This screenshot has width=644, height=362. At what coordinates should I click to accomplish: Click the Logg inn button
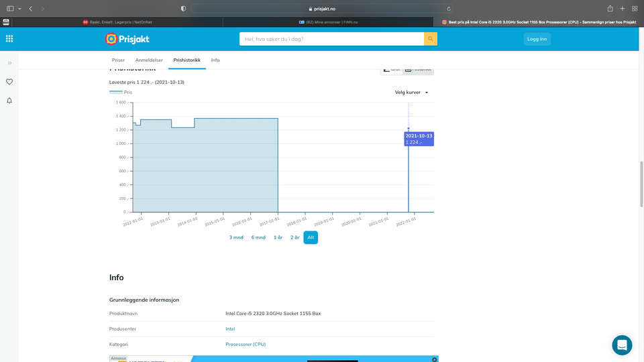pos(537,39)
